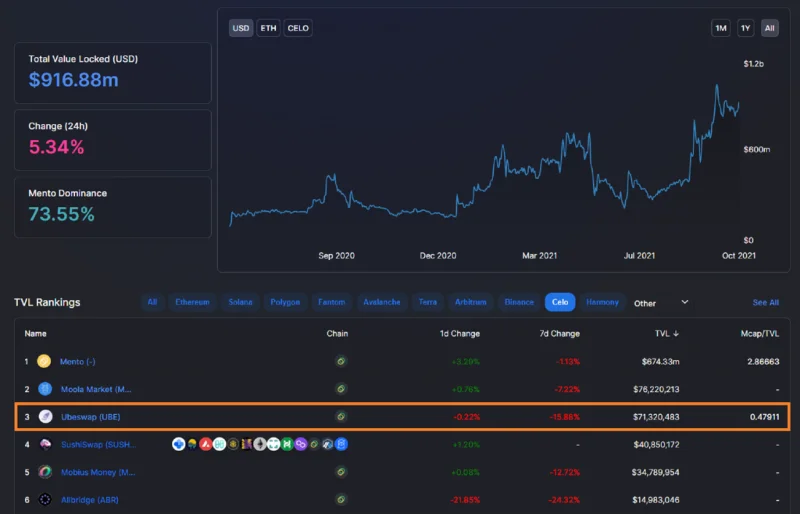Click Celo chain icon in Allbridge row
This screenshot has height=514, width=800.
[x=341, y=500]
